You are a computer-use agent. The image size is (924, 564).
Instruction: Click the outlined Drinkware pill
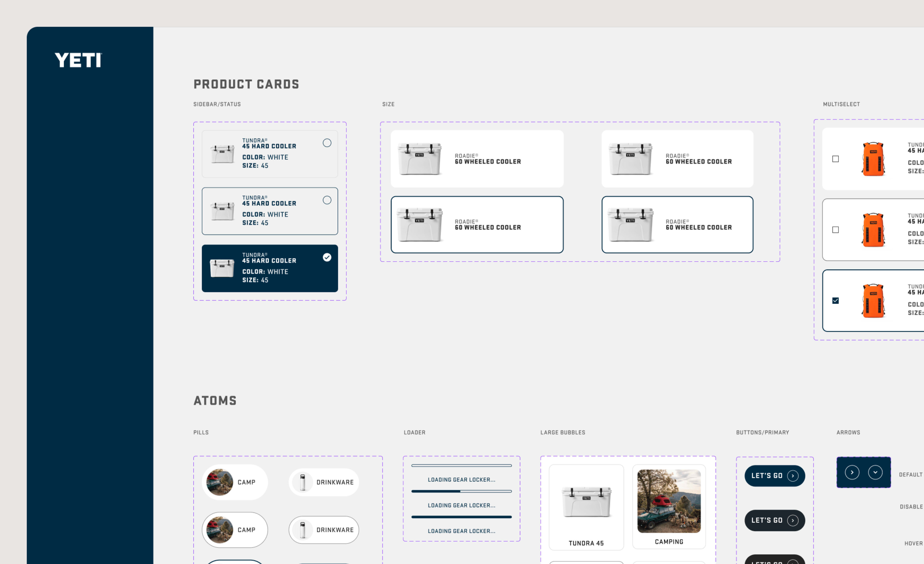pyautogui.click(x=324, y=530)
